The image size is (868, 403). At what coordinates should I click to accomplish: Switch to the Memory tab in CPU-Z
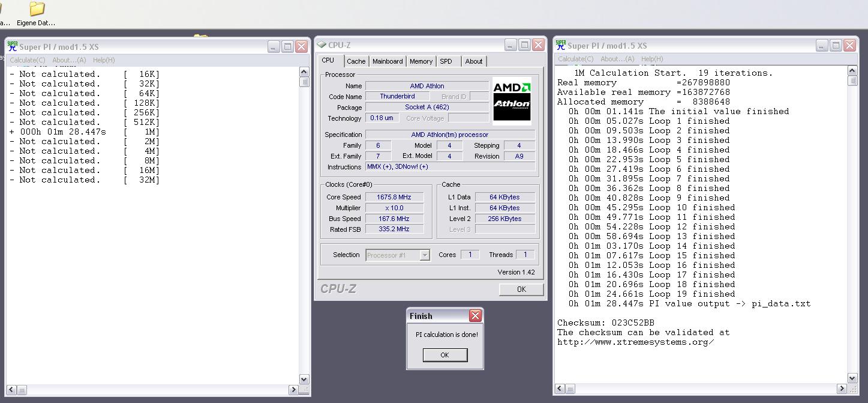(x=421, y=61)
